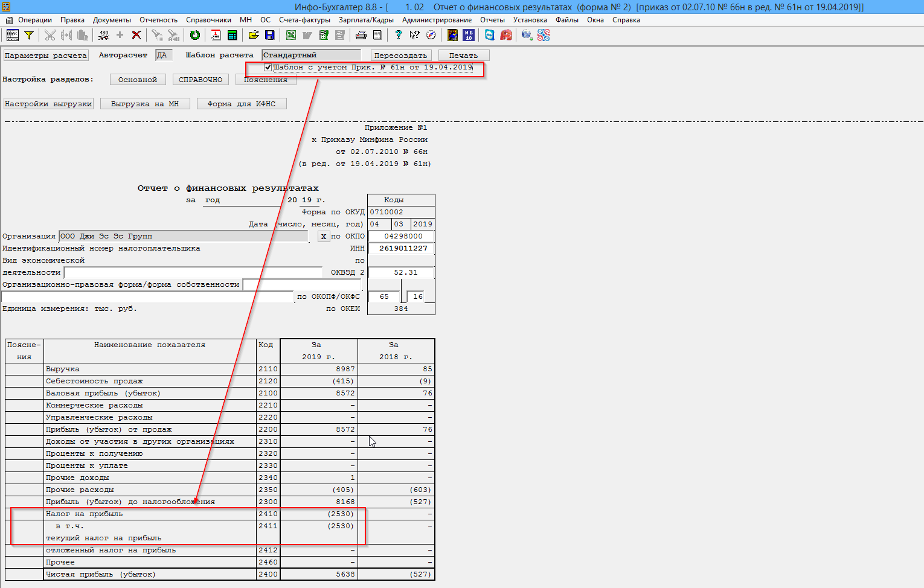Click the colorful network knot icon
924x588 pixels.
pos(544,35)
